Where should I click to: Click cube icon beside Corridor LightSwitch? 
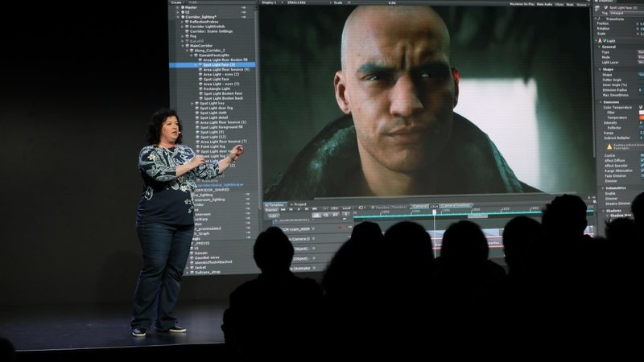pos(187,27)
